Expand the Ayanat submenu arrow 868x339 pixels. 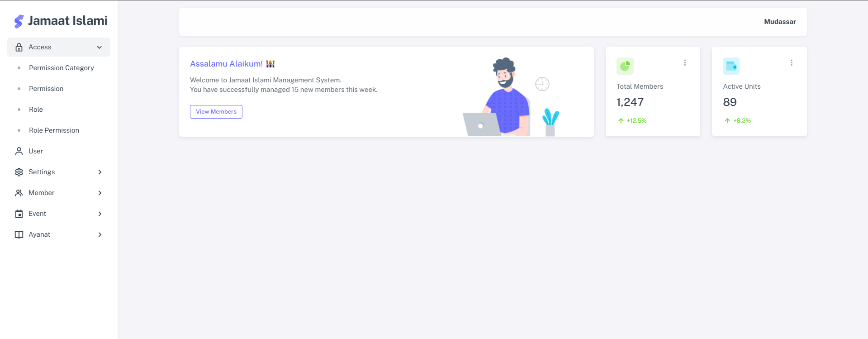point(100,234)
